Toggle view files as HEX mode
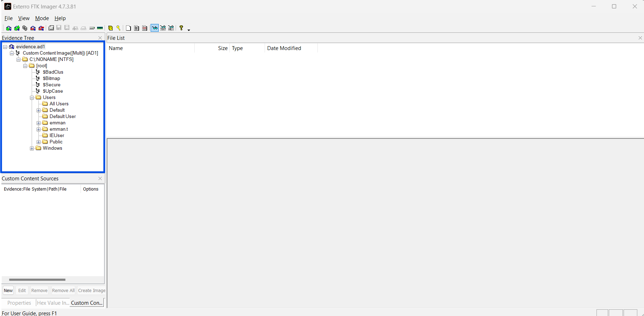The height and width of the screenshot is (316, 644). point(171,28)
